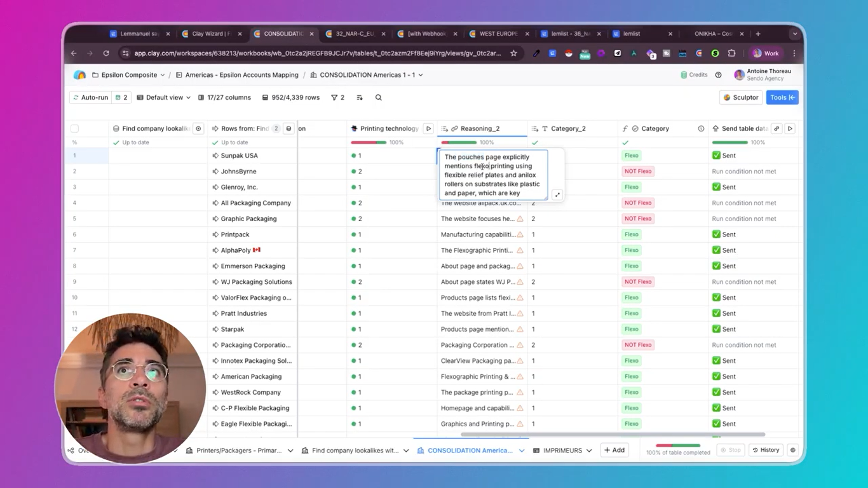
Task: Open the table search magnifier
Action: [378, 98]
